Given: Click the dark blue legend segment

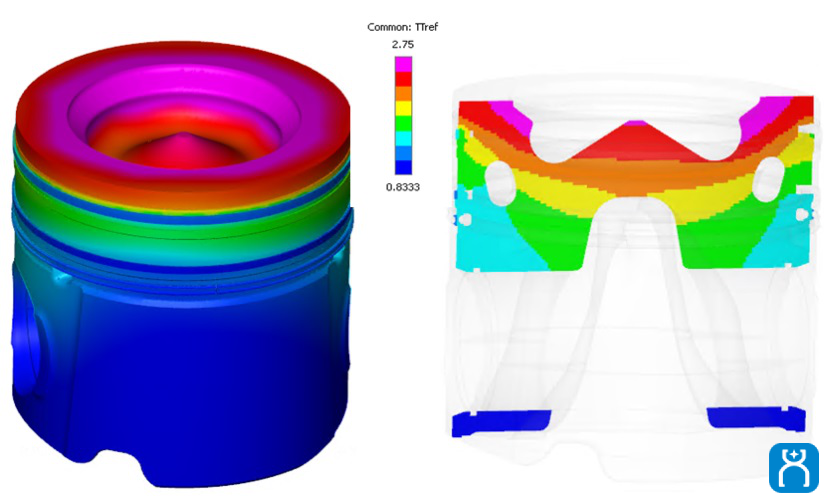Looking at the screenshot, I should [x=404, y=167].
